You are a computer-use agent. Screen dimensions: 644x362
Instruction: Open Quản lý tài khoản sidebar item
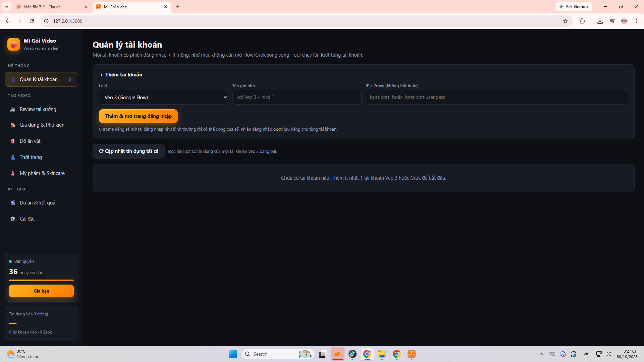pyautogui.click(x=41, y=79)
